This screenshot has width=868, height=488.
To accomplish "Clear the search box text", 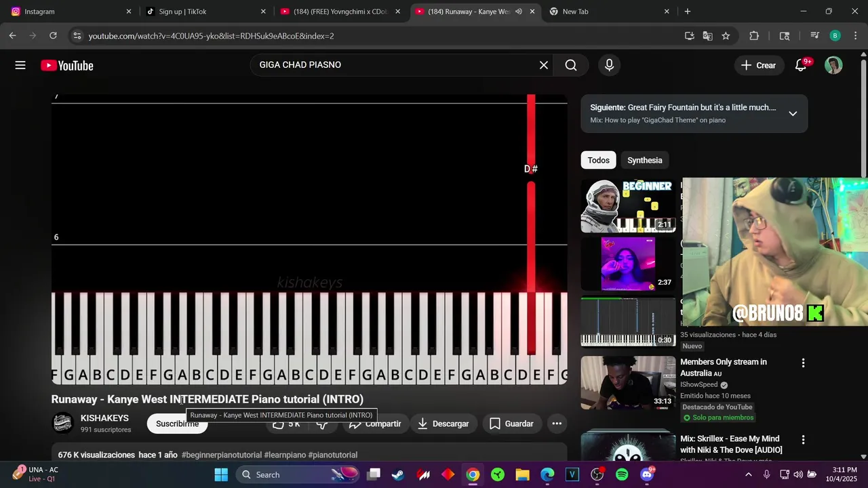I will point(543,65).
